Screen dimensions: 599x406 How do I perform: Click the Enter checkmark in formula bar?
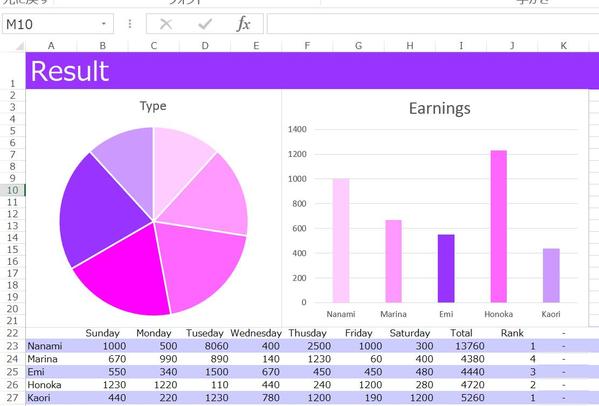(205, 24)
